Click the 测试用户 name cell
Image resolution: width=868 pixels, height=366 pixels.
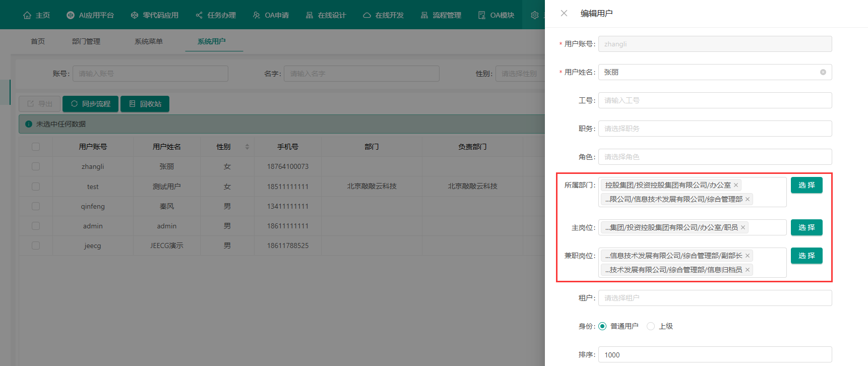pos(167,187)
